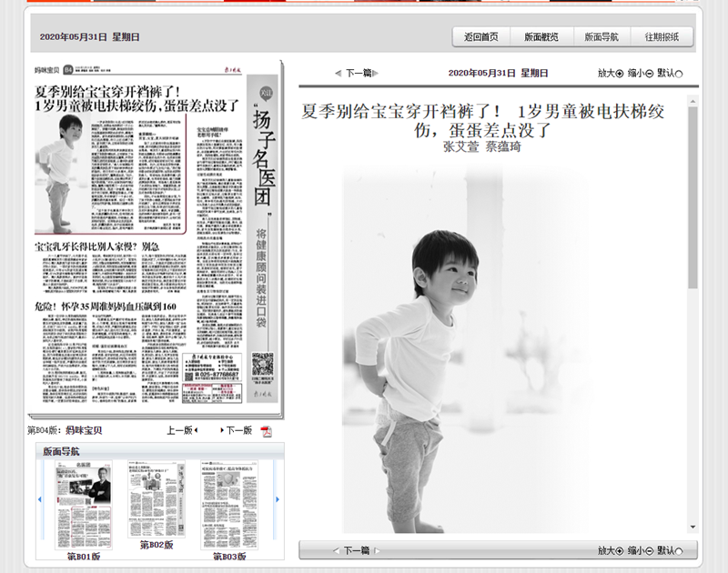
Task: Select top 默认 default size option
Action: click(x=679, y=73)
